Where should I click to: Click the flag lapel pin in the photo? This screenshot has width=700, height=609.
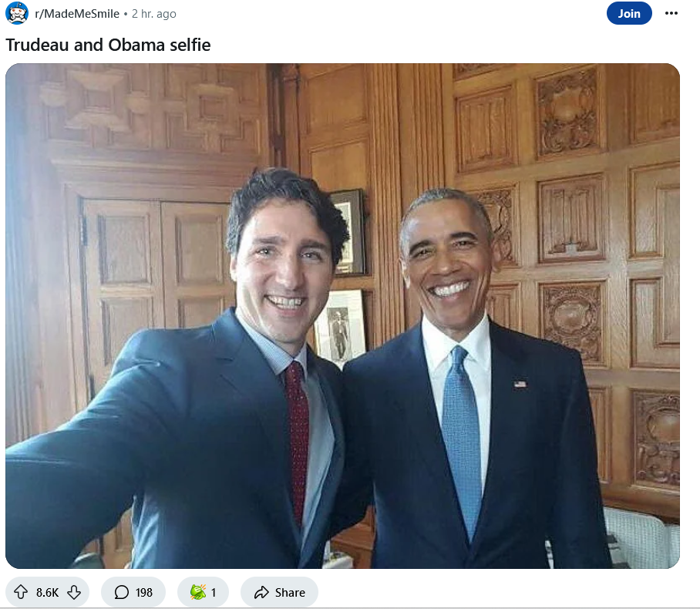(520, 384)
